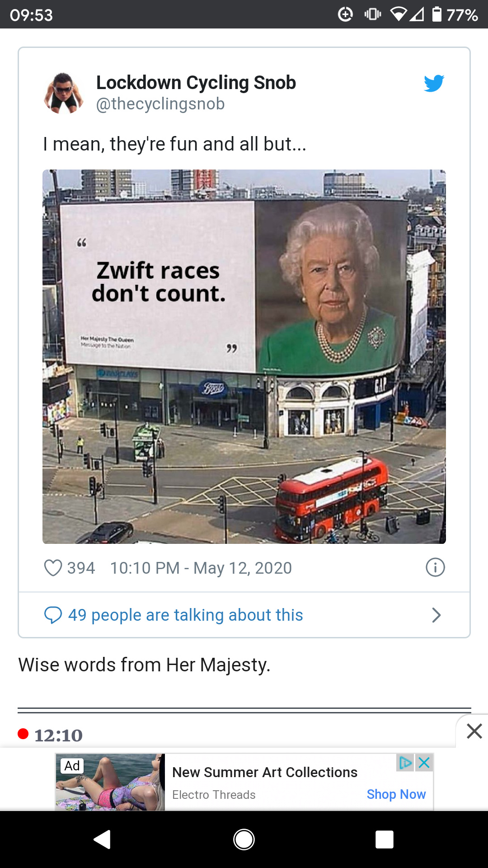Open recent apps square button

click(x=384, y=840)
